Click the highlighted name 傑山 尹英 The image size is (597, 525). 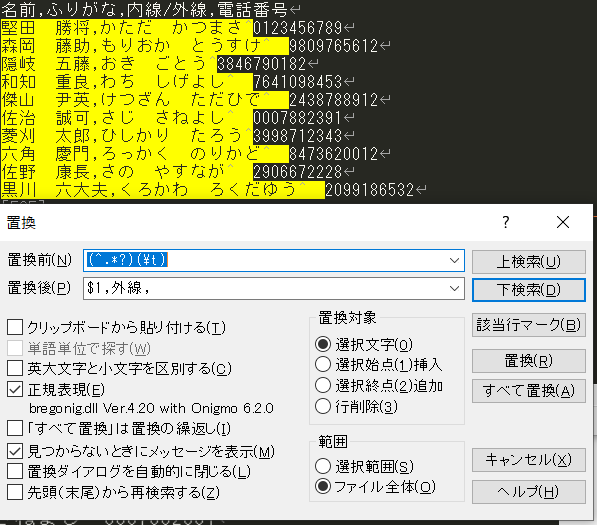click(46, 100)
